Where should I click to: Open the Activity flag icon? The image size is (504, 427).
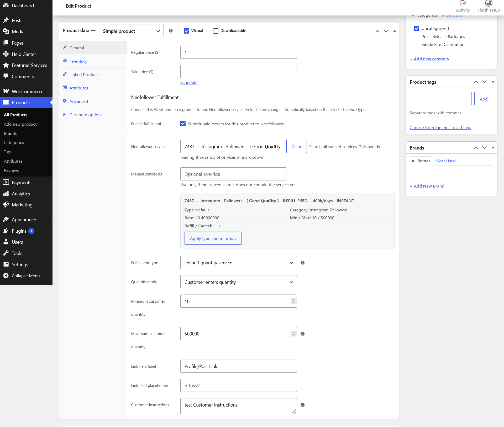(x=463, y=3)
